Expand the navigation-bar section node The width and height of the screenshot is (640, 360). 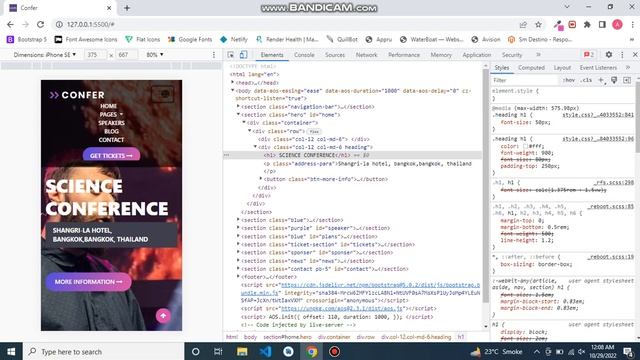(238, 107)
